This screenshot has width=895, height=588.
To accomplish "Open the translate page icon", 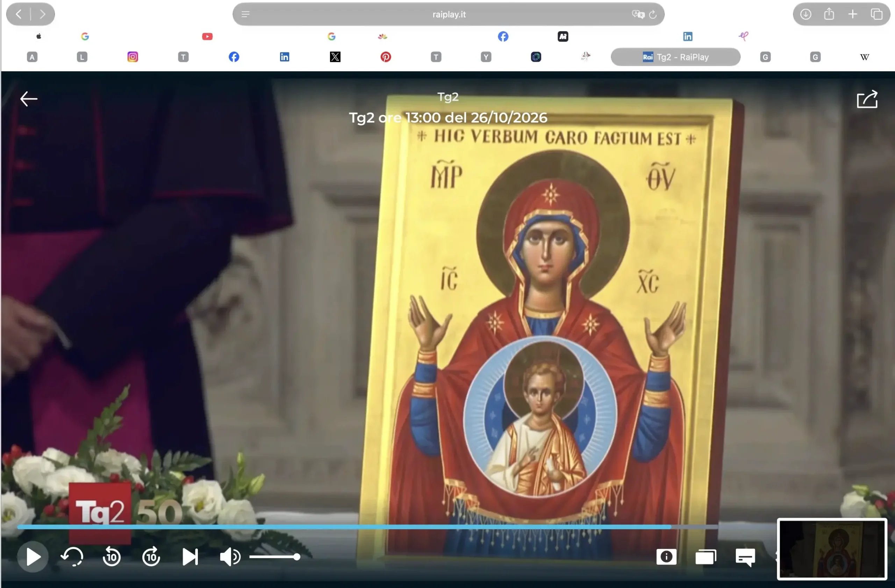I will pyautogui.click(x=638, y=14).
